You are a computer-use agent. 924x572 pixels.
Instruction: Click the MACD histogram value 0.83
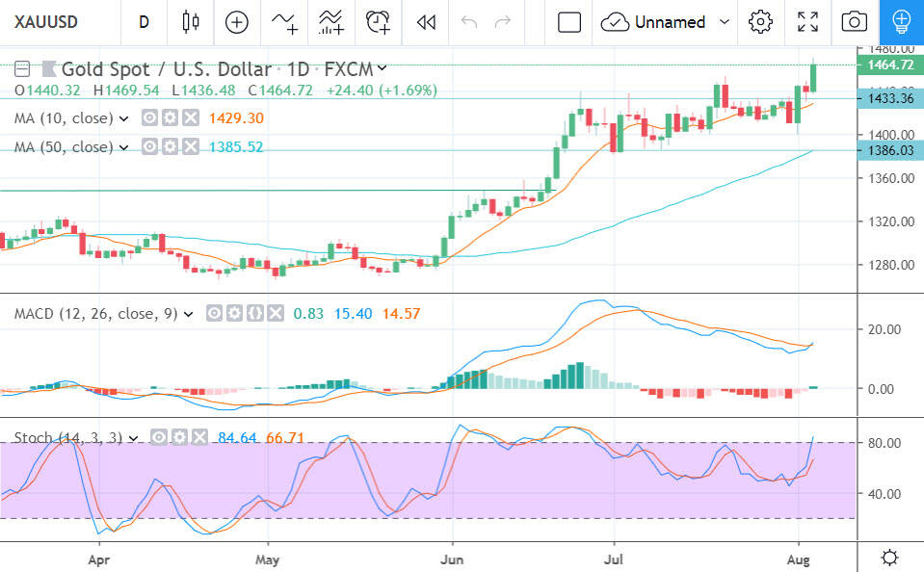click(308, 313)
